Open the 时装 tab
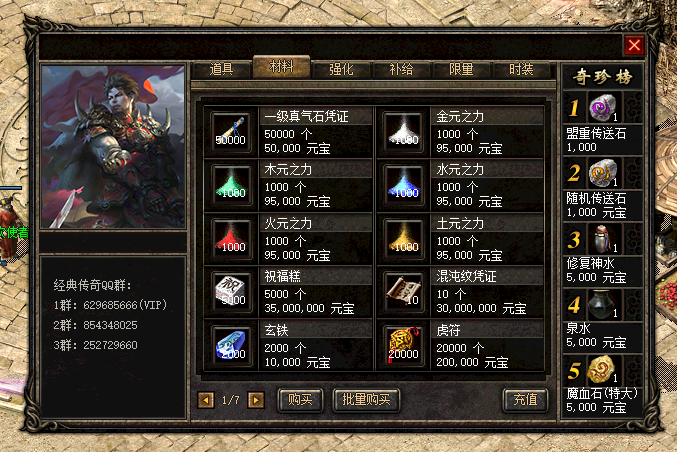 522,70
